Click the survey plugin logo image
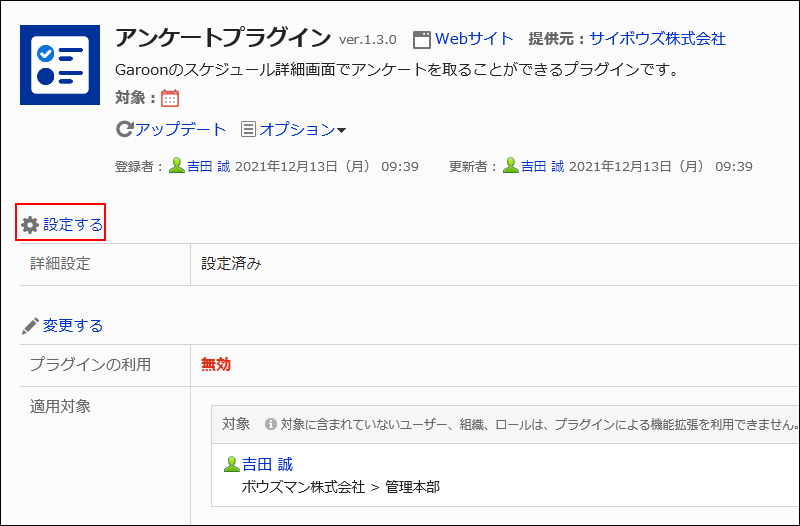This screenshot has width=800, height=526. point(60,65)
